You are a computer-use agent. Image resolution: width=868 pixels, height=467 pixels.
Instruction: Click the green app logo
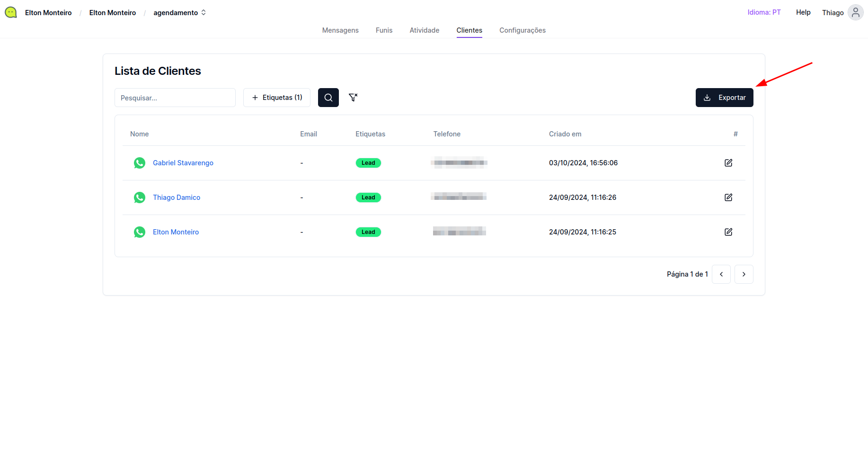pos(11,13)
